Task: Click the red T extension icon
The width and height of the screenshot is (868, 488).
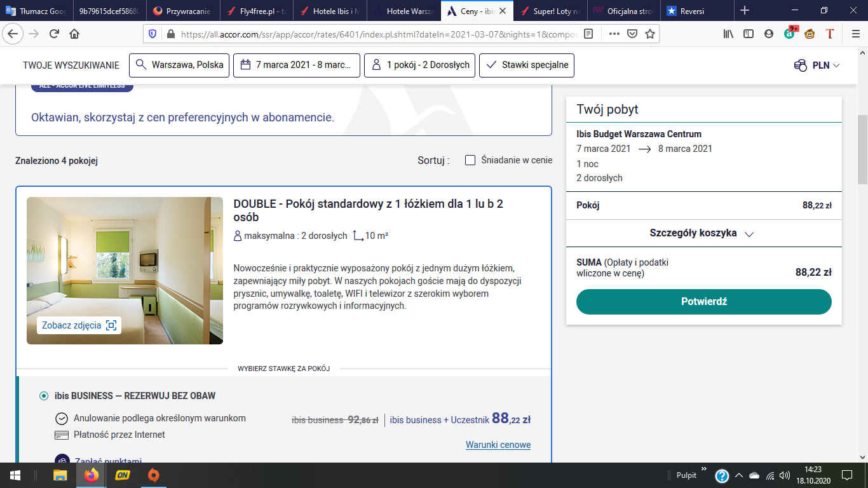Action: [829, 34]
